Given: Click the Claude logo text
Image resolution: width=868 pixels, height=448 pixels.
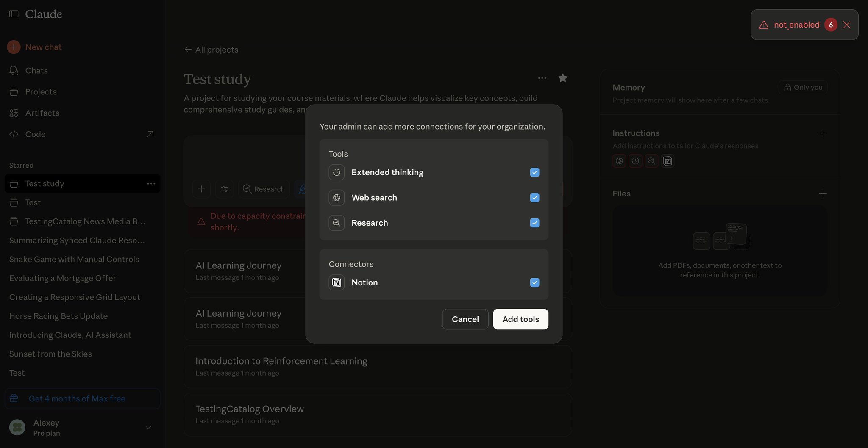Looking at the screenshot, I should pyautogui.click(x=44, y=14).
